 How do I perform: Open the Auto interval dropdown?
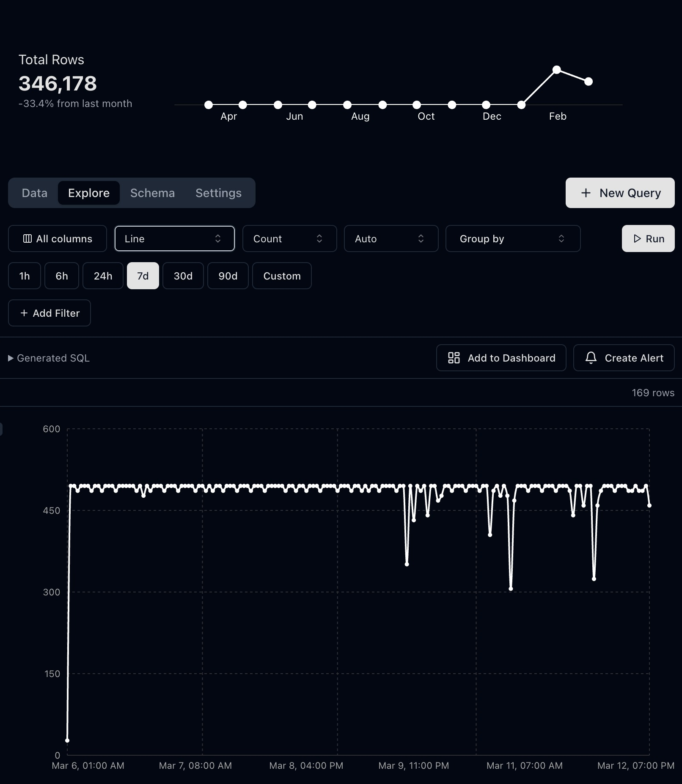point(391,238)
